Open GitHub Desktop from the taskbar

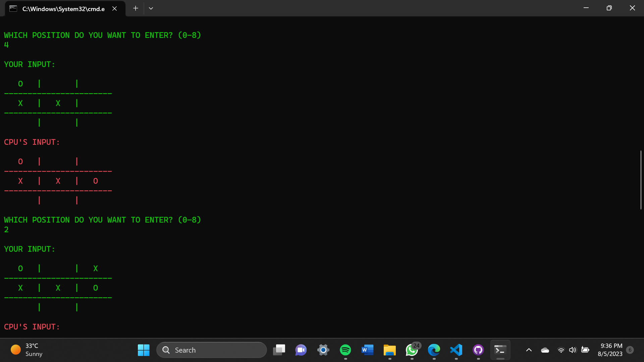(478, 350)
